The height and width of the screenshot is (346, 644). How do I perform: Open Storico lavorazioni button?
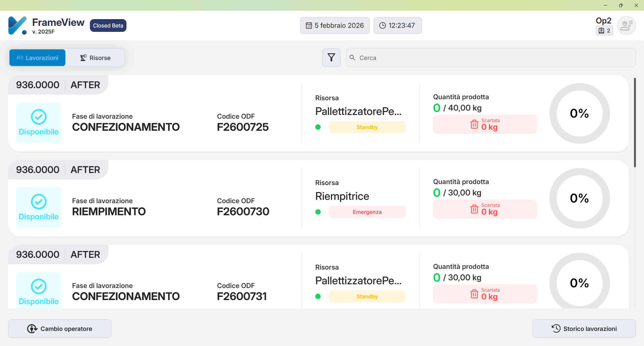[x=584, y=329]
